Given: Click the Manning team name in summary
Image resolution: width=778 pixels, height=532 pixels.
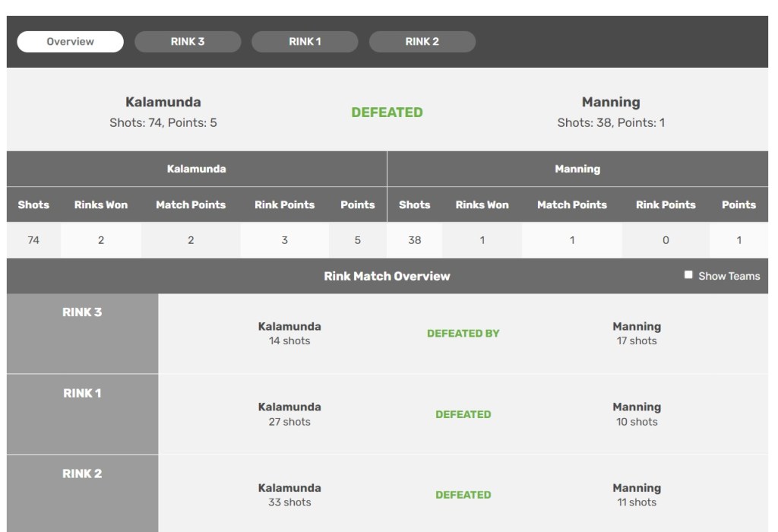Looking at the screenshot, I should pyautogui.click(x=611, y=102).
